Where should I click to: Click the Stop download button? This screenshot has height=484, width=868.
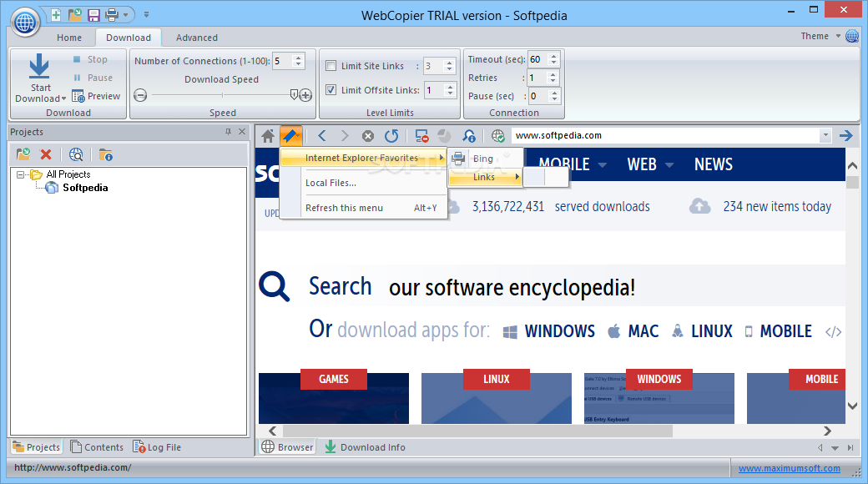pos(90,59)
